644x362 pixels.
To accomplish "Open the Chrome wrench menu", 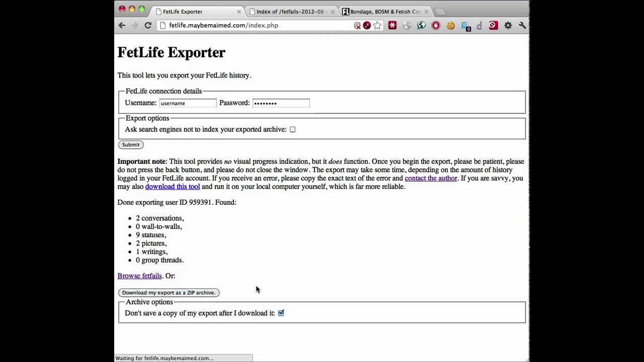I will (x=522, y=25).
